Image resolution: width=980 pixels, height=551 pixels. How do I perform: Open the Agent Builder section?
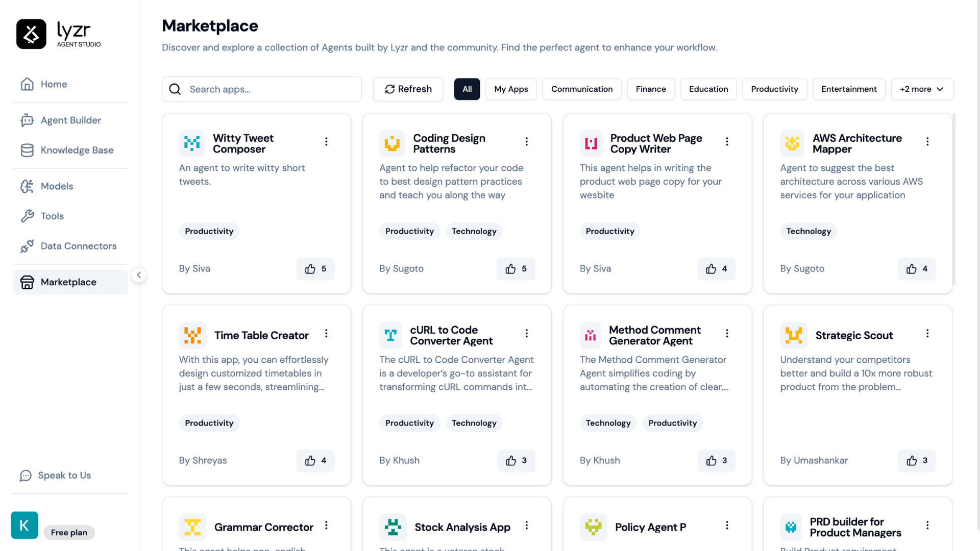click(70, 120)
